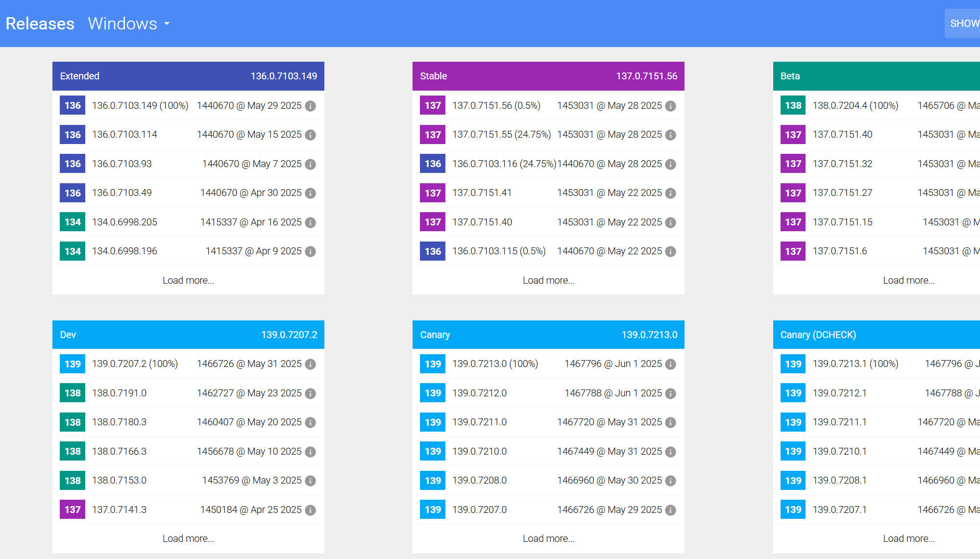This screenshot has height=559, width=980.
Task: Click milestone 137 badge for 137.0.7141.3
Action: tap(73, 510)
